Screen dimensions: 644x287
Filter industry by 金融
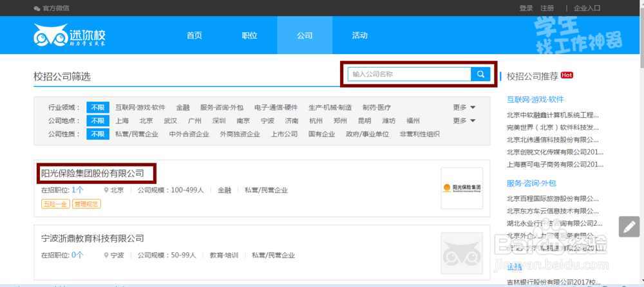coord(183,107)
